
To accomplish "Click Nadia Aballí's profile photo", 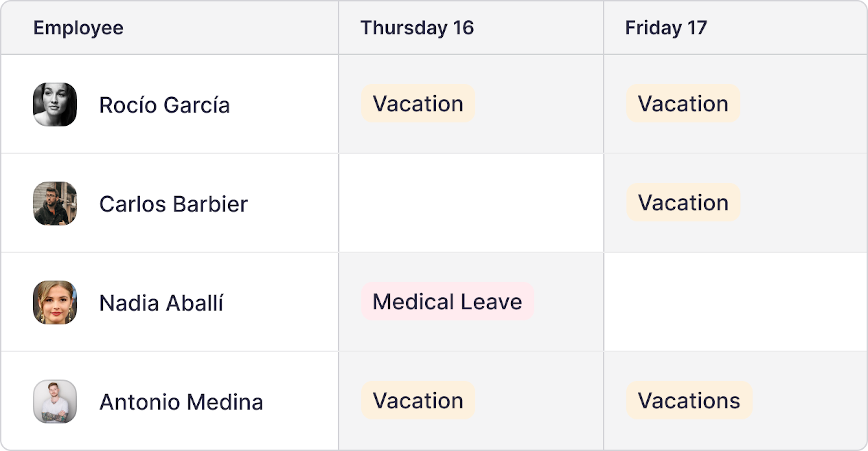I will coord(55,302).
